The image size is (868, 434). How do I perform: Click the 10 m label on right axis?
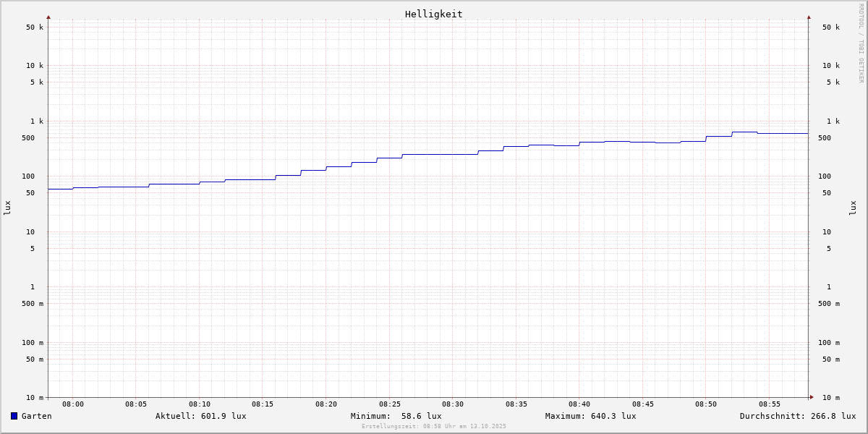(830, 398)
